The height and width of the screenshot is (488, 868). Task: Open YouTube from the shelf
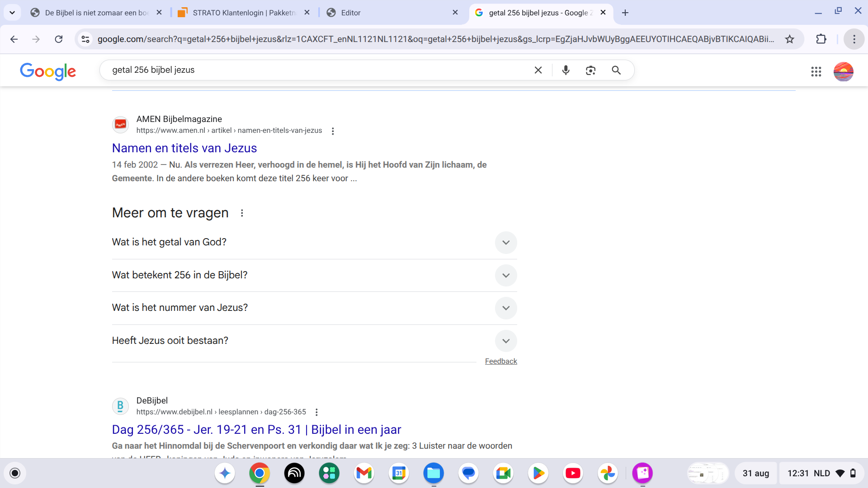(573, 473)
